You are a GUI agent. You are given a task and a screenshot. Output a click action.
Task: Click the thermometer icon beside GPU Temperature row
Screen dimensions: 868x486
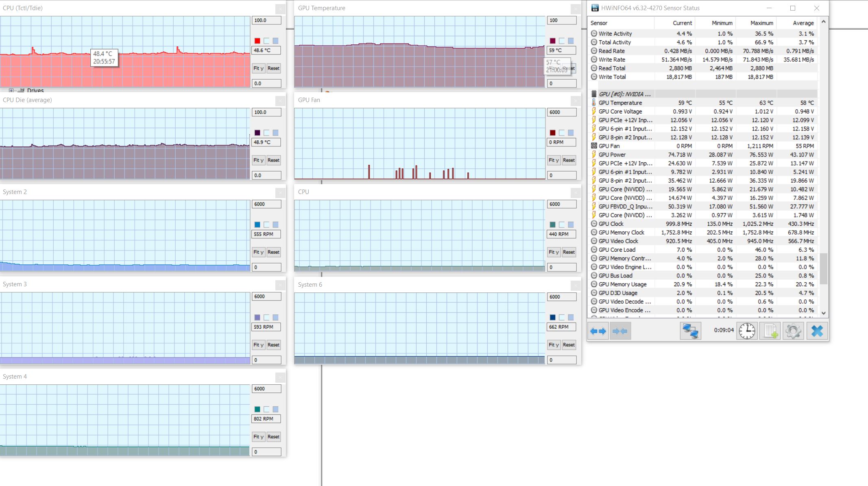594,103
